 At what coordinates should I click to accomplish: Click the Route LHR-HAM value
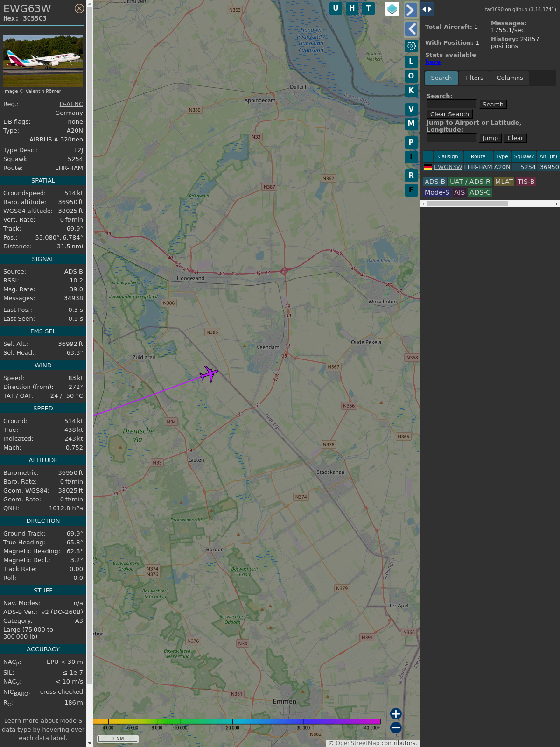69,168
